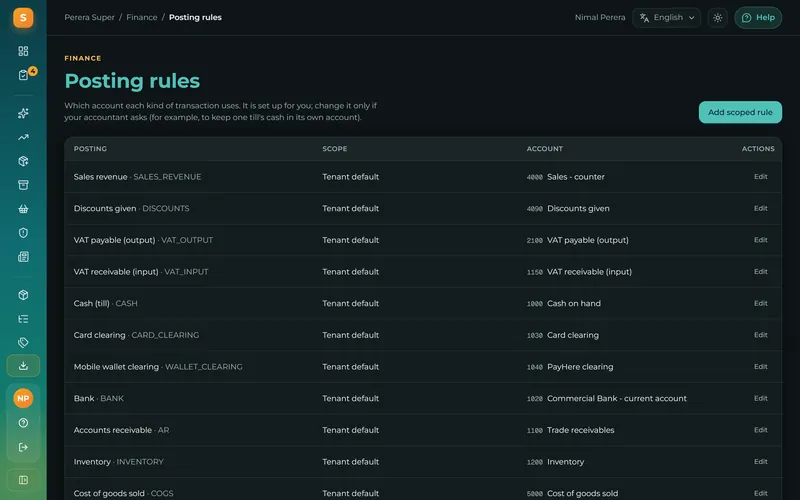Open the list tree icon in sidebar
Screen dimensions: 800x500
[23, 319]
